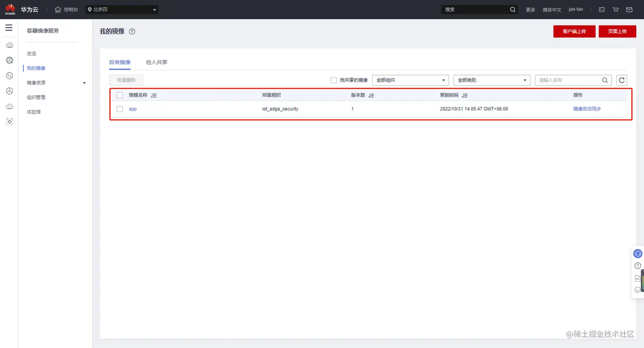Enable 我共享的镜像 checkbox
Screen dimensions: 644x348
(334, 80)
